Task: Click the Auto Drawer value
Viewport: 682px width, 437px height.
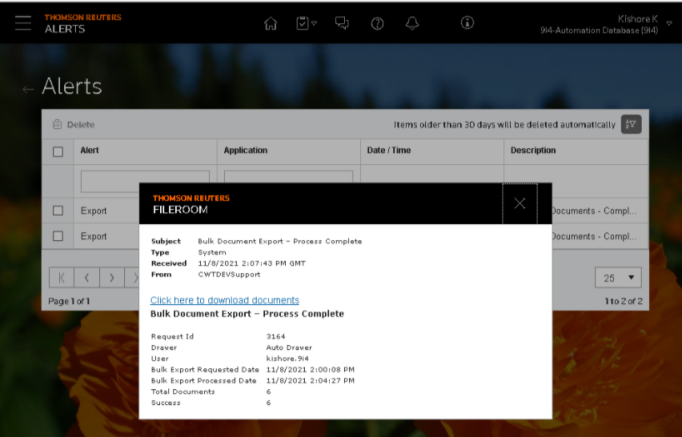Action: tap(289, 348)
